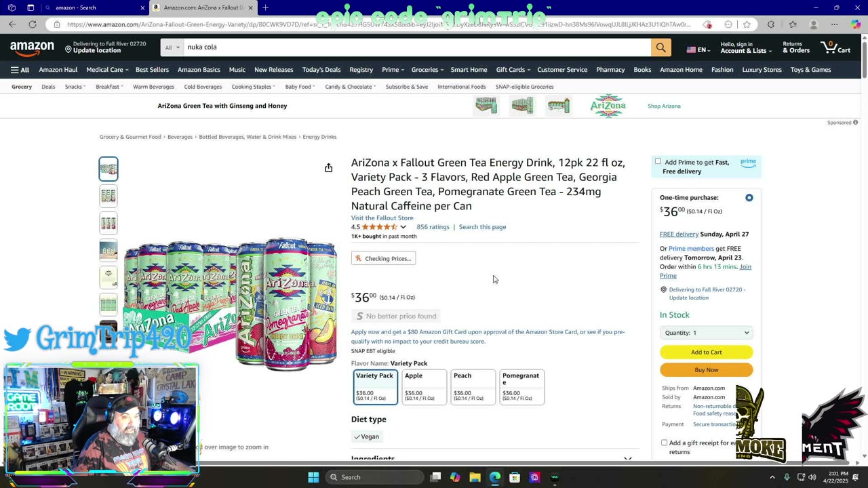
Task: Click the FREE delivery link
Action: pyautogui.click(x=679, y=234)
